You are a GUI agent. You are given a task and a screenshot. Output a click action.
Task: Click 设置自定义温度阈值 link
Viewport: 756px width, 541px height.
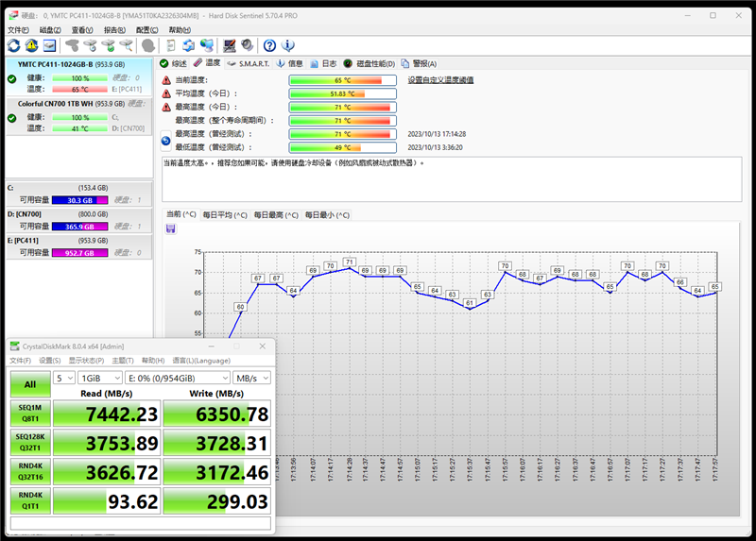[440, 80]
